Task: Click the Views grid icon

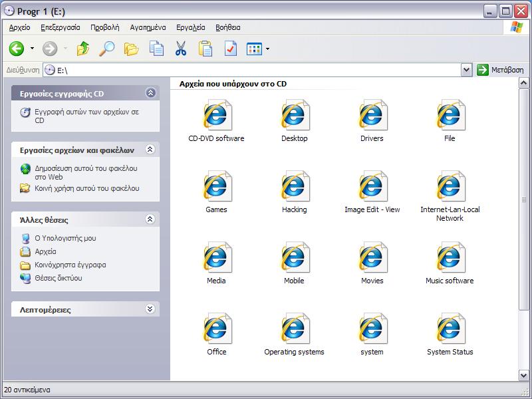Action: click(254, 49)
